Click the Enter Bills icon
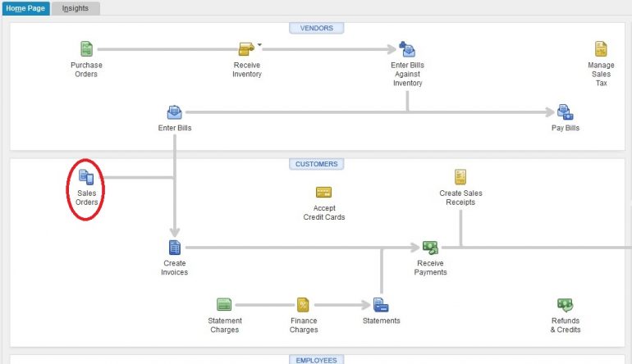 174,112
